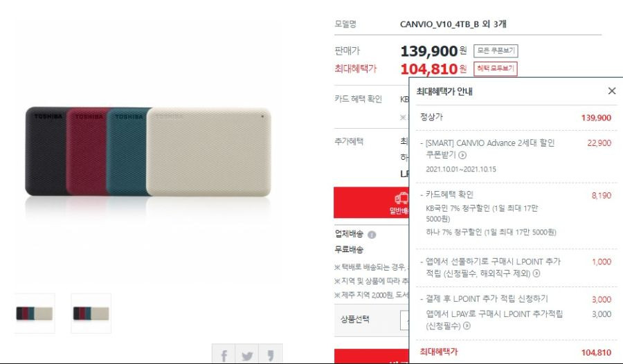Viewport: 623px width, 364px height.
Task: Close the 최대혜택가 안내 popup
Action: [x=612, y=91]
